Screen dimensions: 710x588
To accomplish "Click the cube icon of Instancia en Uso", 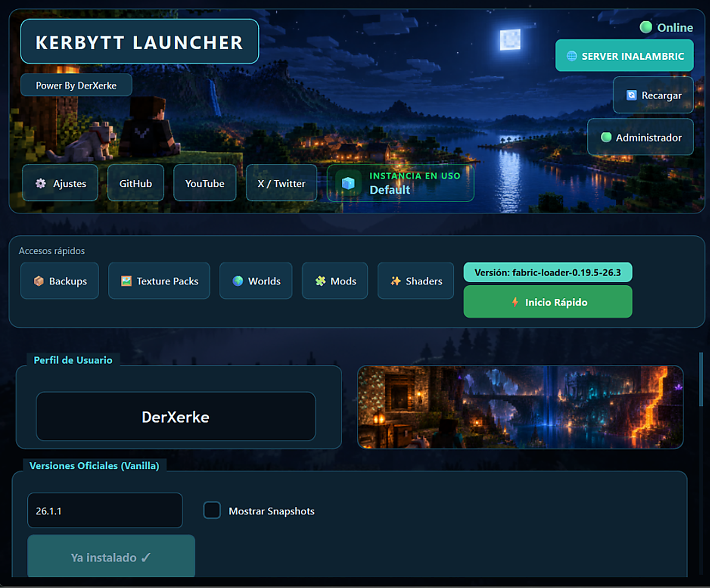I will coord(348,183).
